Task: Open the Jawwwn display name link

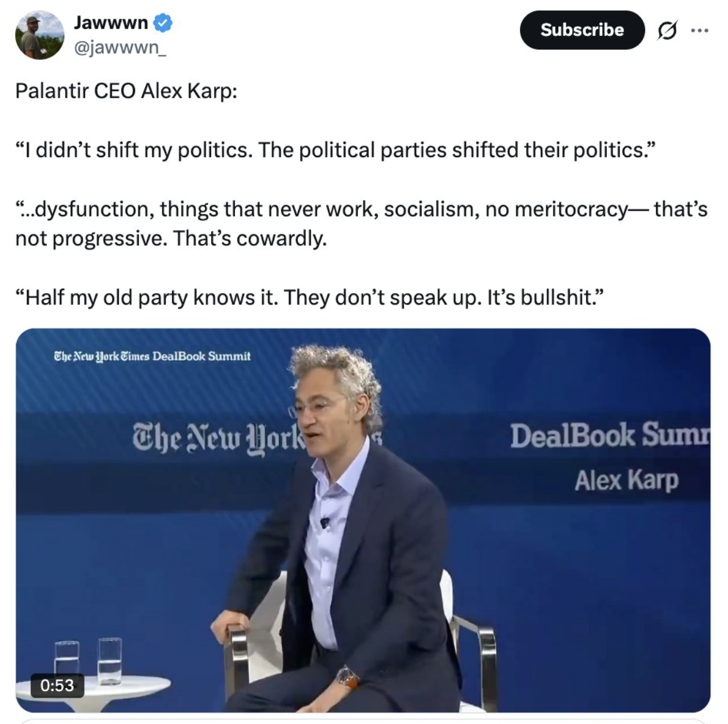Action: pos(111,23)
